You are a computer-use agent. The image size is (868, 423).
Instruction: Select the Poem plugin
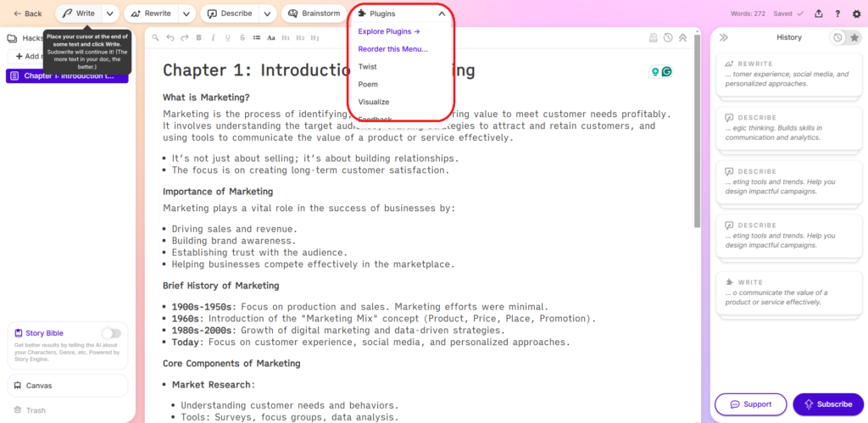coord(368,84)
